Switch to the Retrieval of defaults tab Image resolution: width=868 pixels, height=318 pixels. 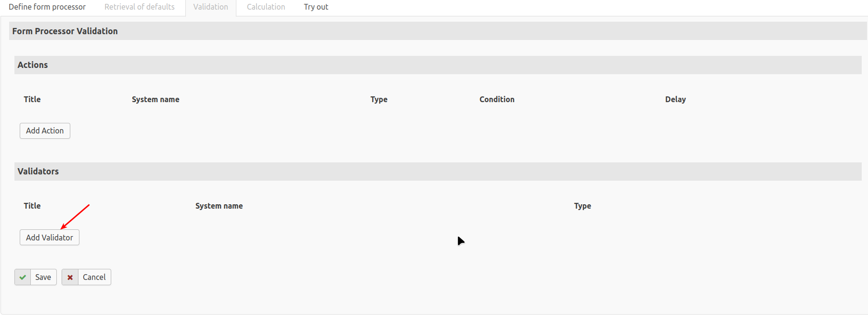(x=140, y=7)
